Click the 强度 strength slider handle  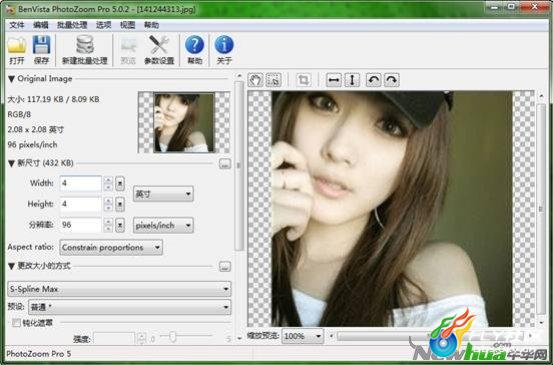tap(172, 337)
